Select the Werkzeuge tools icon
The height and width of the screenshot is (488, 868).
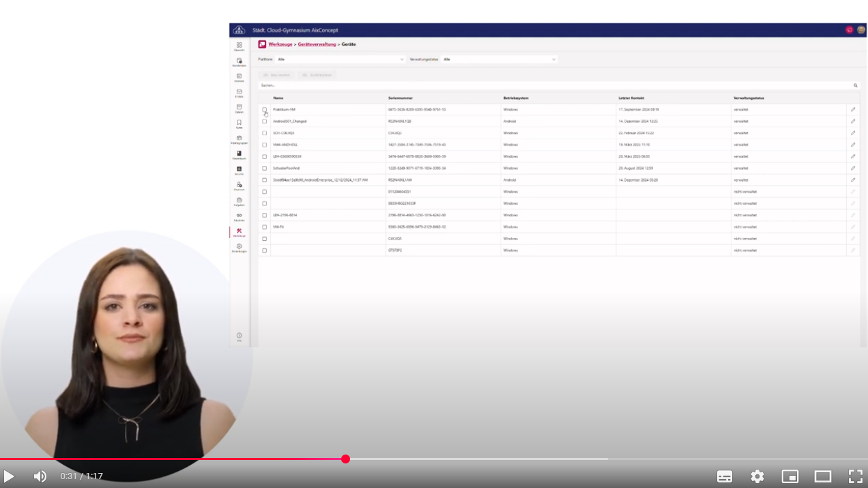coord(239,231)
